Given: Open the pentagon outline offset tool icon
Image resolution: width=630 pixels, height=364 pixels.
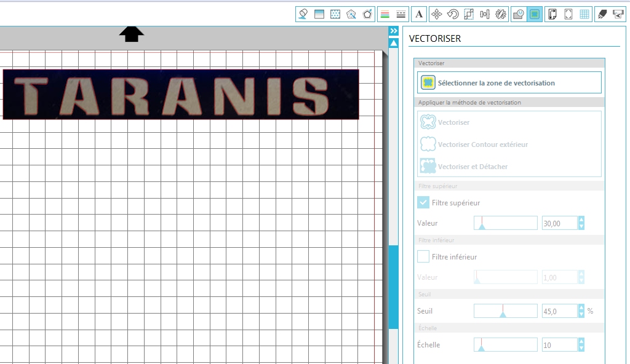Looking at the screenshot, I should 367,15.
